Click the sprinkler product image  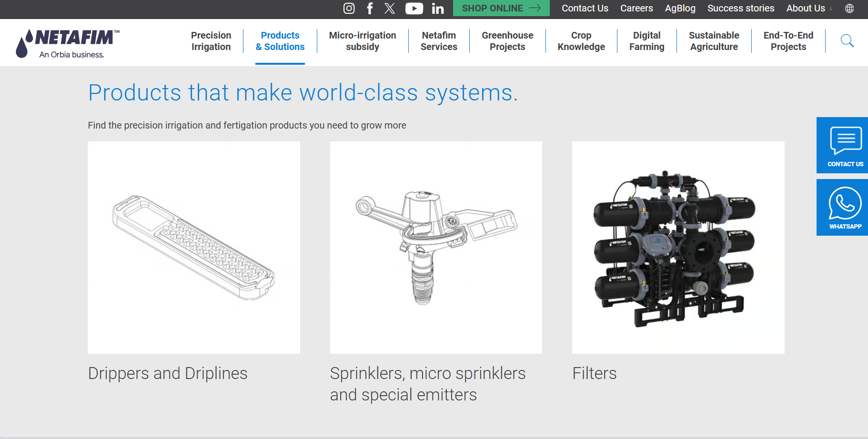tap(436, 248)
